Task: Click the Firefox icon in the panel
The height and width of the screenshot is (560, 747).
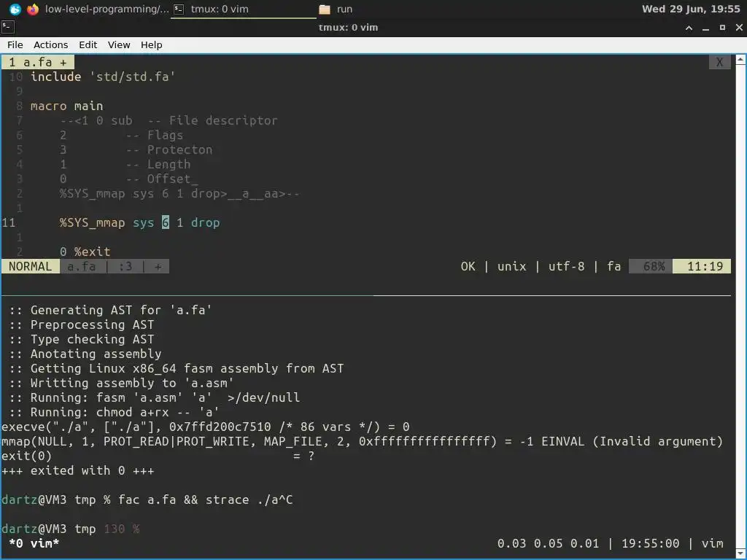Action: (x=33, y=9)
